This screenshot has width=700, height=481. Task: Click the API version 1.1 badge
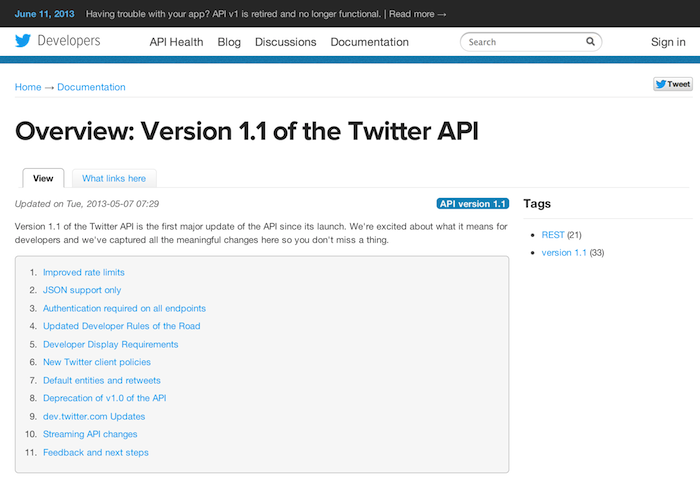(x=473, y=204)
